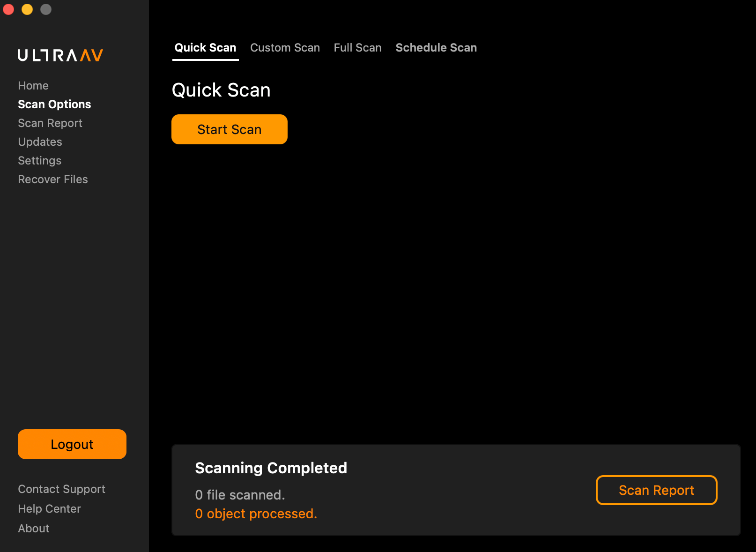The image size is (756, 552).
Task: Open the Settings page
Action: (39, 161)
